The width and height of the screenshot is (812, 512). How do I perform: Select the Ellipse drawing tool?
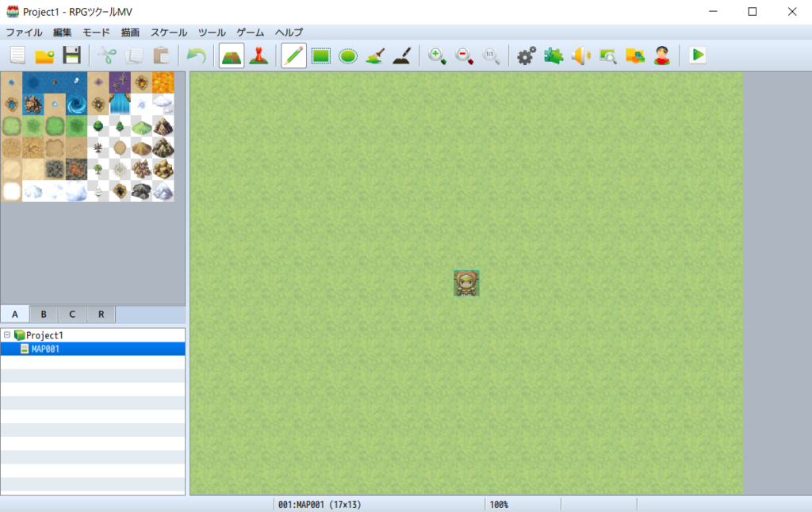pyautogui.click(x=348, y=55)
